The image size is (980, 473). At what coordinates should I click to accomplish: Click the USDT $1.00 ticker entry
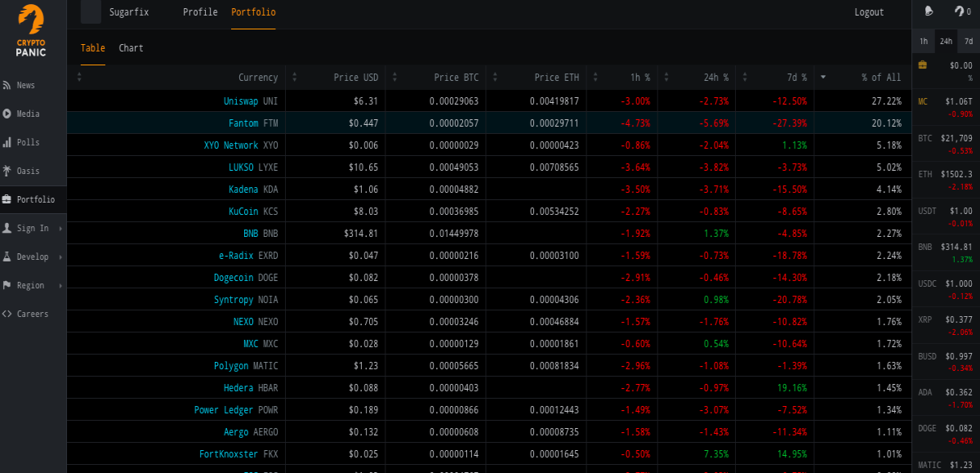pos(946,216)
